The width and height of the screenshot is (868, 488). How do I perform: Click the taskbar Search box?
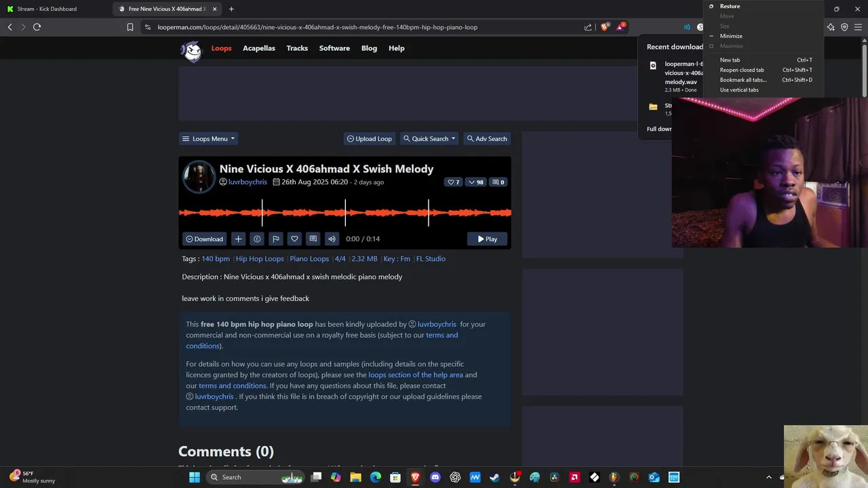pos(255,477)
